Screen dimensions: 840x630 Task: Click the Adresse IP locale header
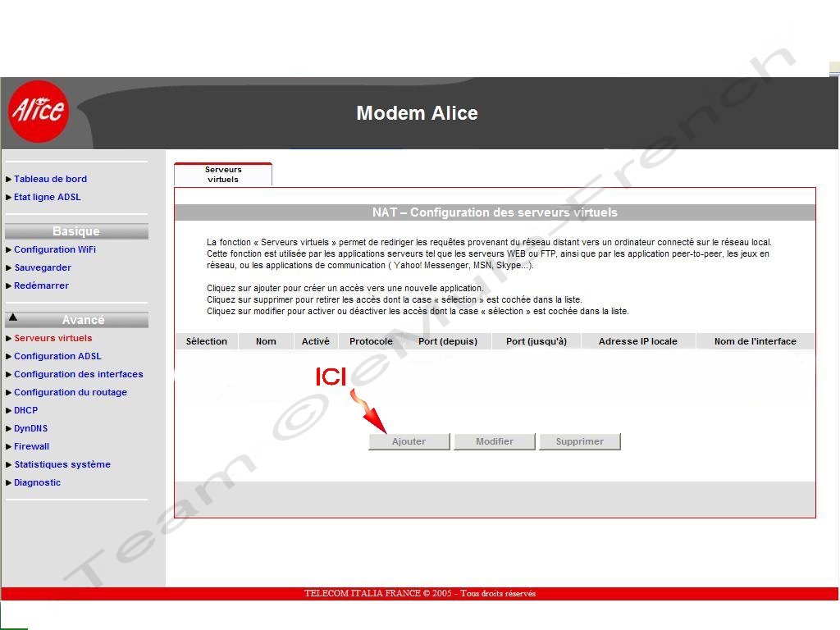pyautogui.click(x=638, y=341)
